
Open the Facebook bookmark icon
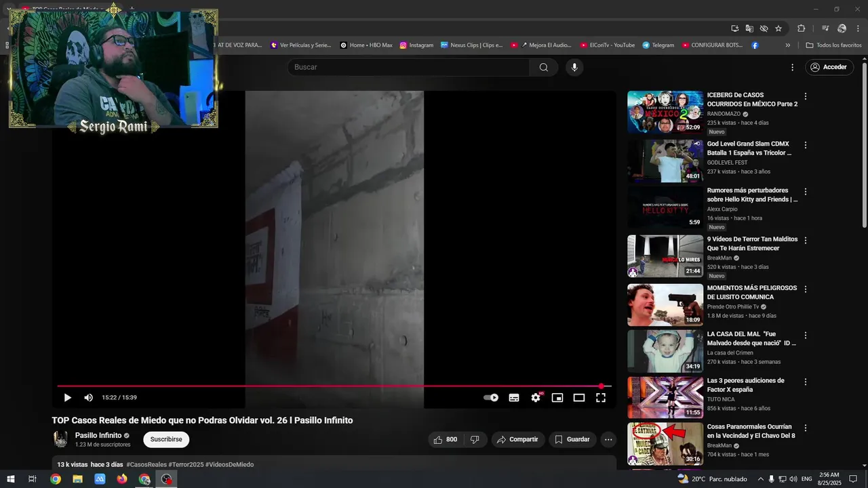tap(755, 45)
